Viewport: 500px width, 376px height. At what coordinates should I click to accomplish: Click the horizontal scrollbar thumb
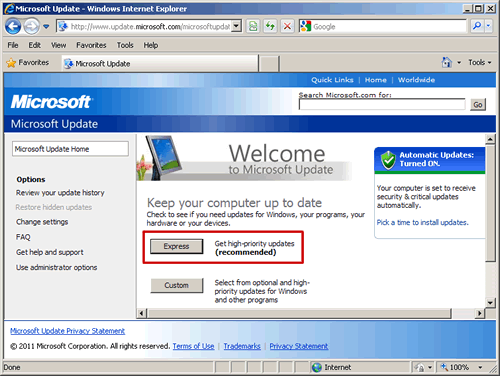click(x=300, y=313)
